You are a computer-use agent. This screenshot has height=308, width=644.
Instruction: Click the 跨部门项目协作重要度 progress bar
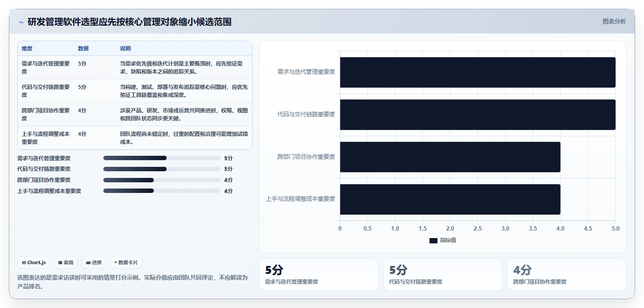pos(162,180)
